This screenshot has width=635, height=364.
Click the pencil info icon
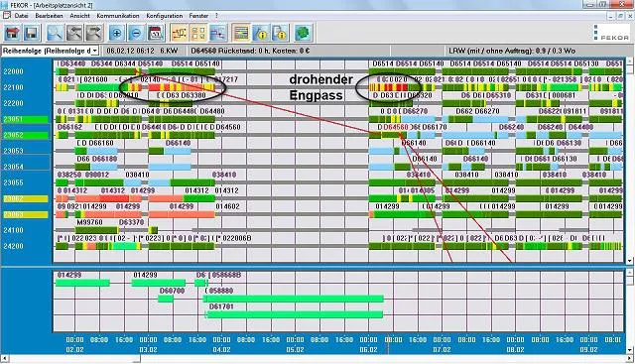coord(260,33)
